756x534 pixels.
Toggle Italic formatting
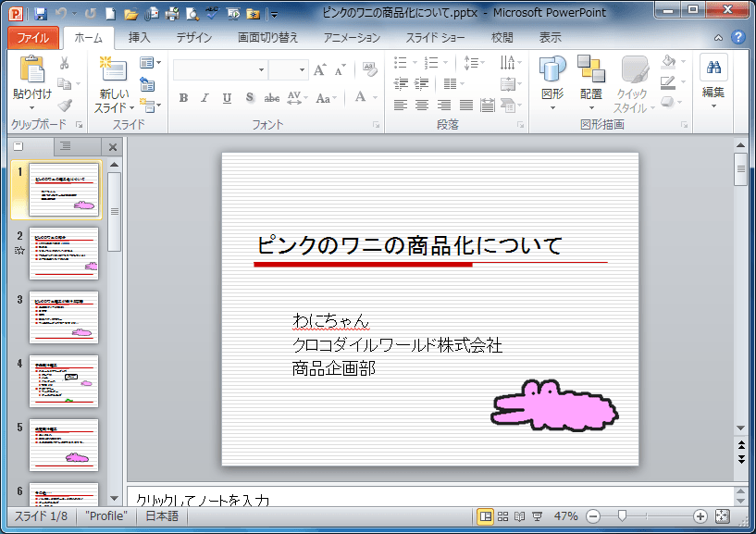pyautogui.click(x=204, y=98)
